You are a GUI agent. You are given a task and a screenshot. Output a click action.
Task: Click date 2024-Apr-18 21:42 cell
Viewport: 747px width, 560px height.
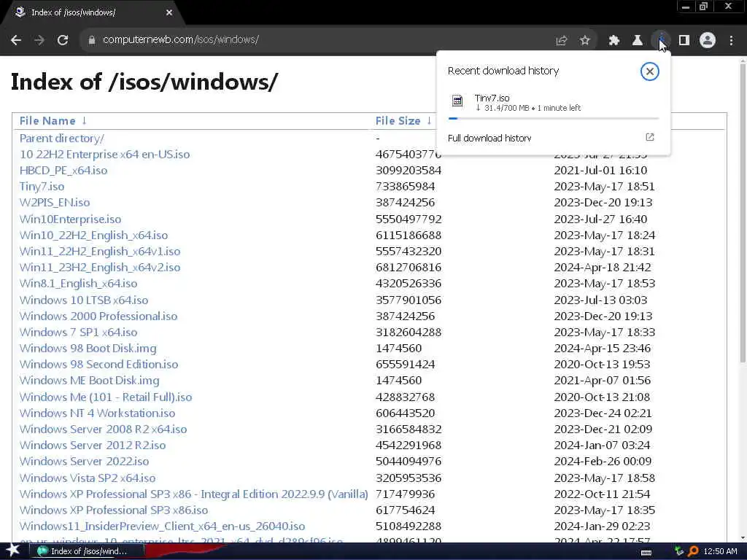click(x=602, y=268)
